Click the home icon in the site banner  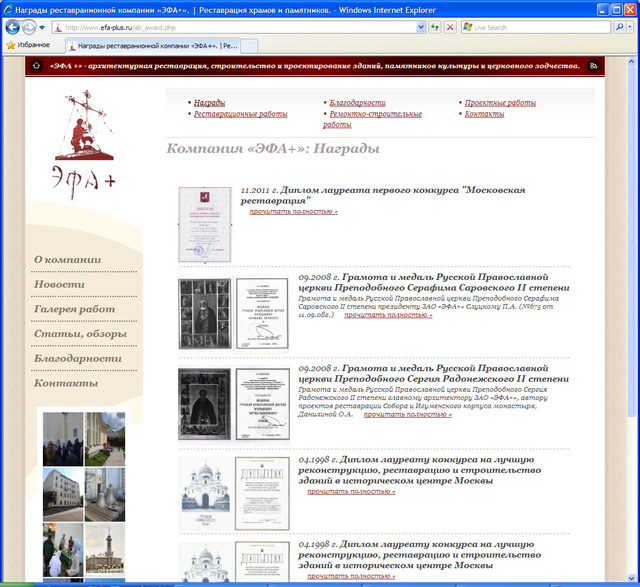point(36,65)
